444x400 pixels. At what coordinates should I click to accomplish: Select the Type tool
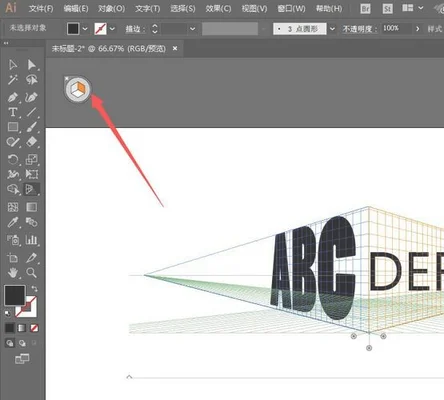pos(13,112)
